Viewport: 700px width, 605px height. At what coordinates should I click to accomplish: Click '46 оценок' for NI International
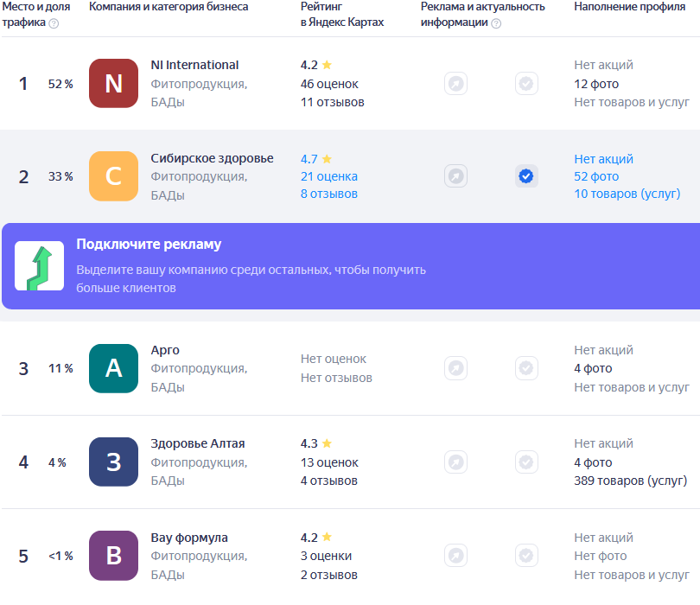pyautogui.click(x=329, y=84)
